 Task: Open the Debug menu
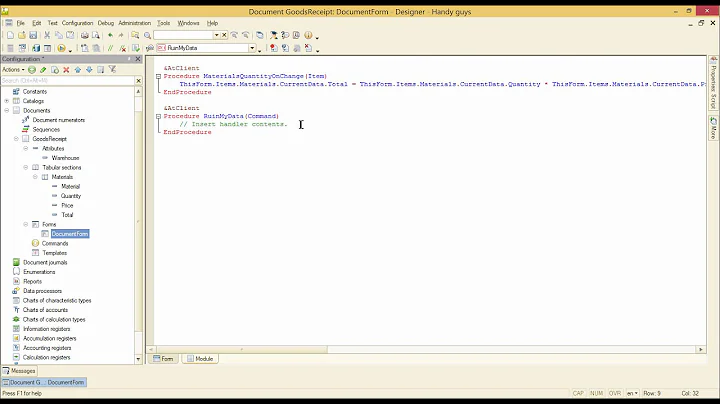tap(106, 23)
